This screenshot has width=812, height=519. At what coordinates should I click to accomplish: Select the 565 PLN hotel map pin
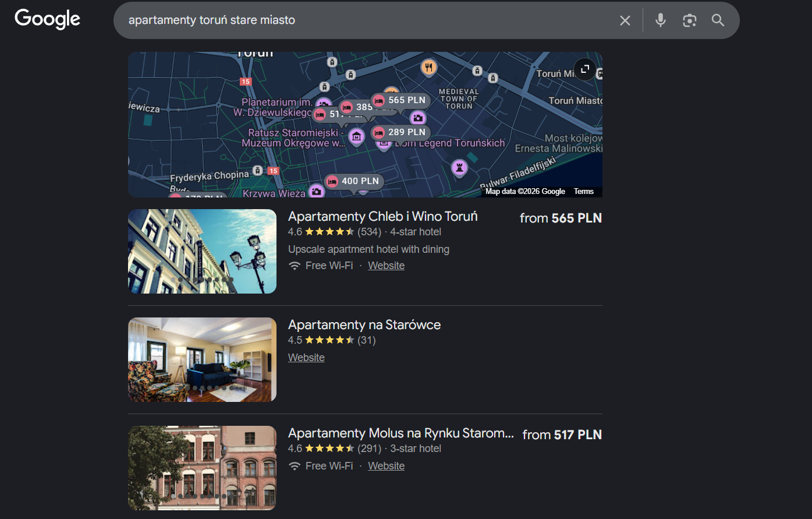tap(400, 100)
